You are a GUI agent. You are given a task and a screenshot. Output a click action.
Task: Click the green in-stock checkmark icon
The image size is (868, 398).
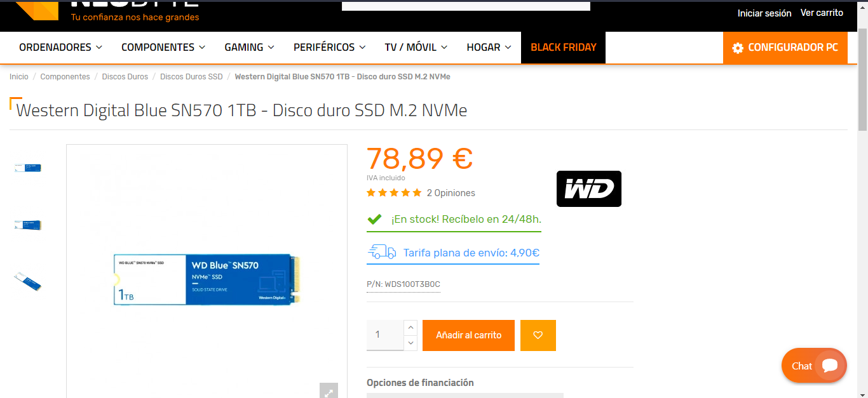click(x=375, y=219)
